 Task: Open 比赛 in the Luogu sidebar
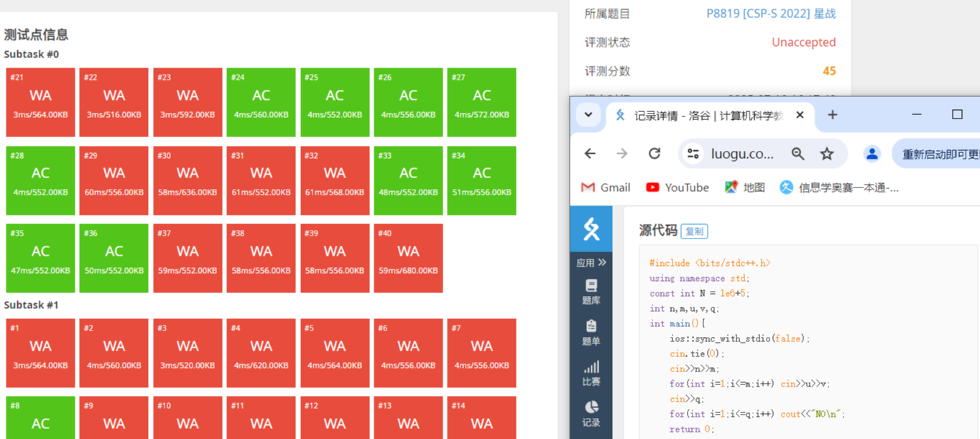[x=591, y=374]
